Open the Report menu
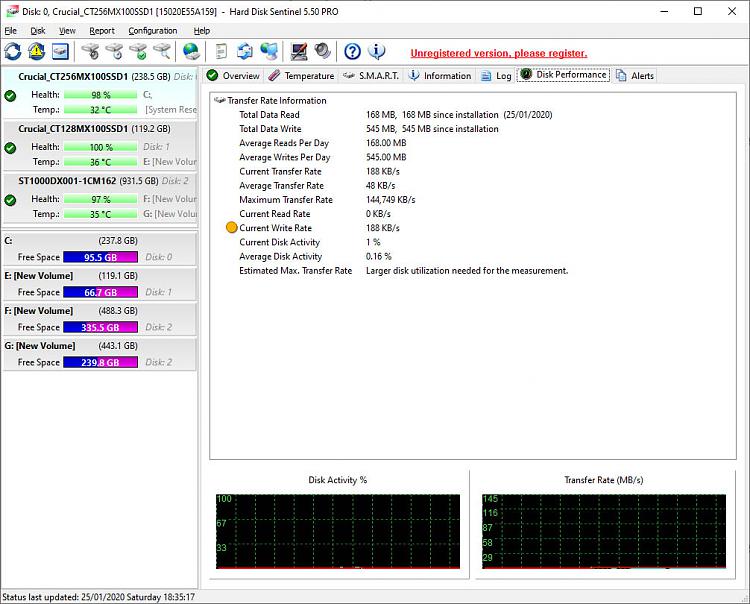This screenshot has width=750, height=604. point(101,31)
